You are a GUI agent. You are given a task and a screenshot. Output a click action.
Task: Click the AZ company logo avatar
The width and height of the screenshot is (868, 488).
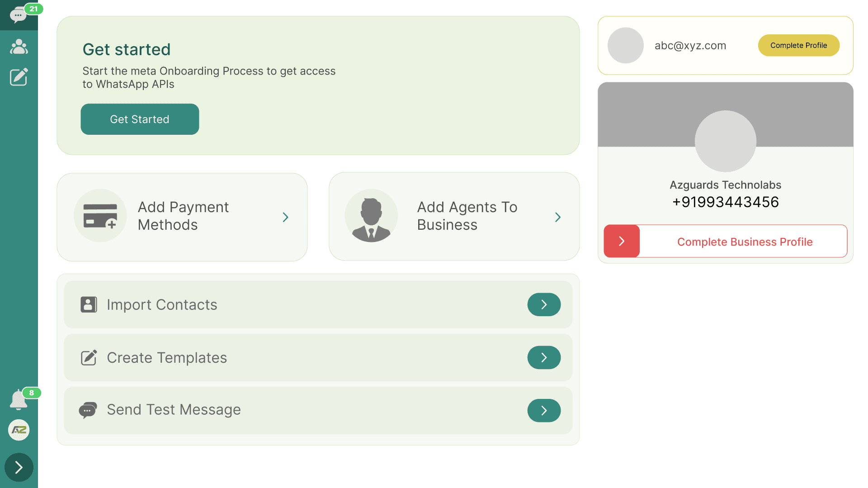(19, 430)
